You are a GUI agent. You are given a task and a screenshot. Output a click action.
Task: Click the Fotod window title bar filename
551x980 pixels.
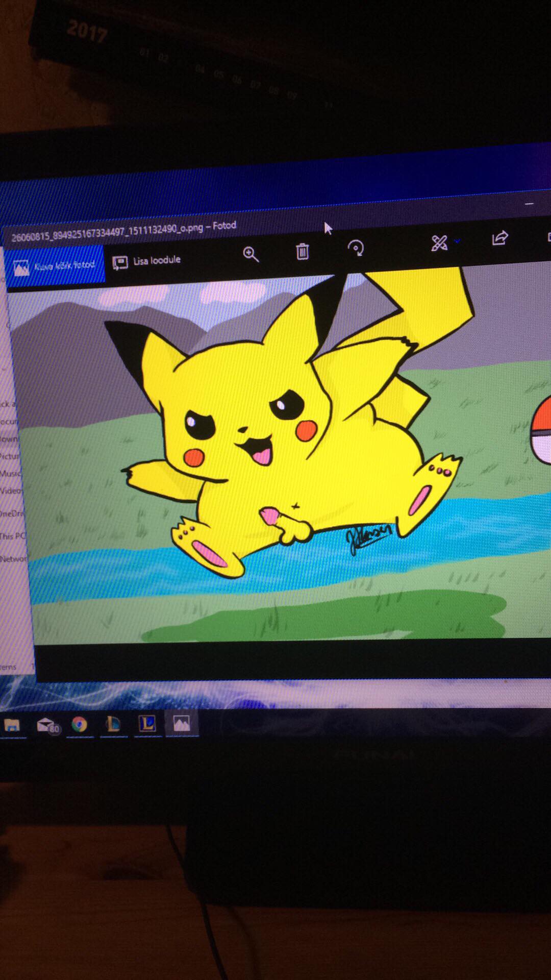[x=123, y=231]
